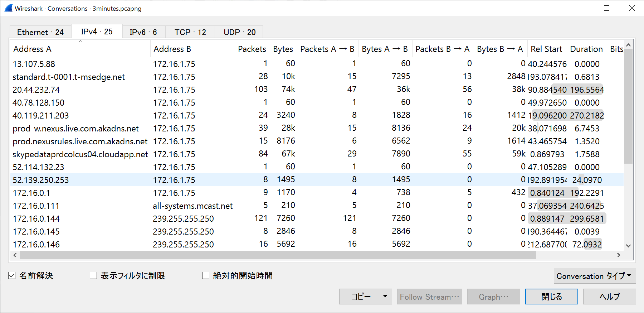Click the vertical scrollbar up arrow
The height and width of the screenshot is (313, 644).
pyautogui.click(x=629, y=45)
